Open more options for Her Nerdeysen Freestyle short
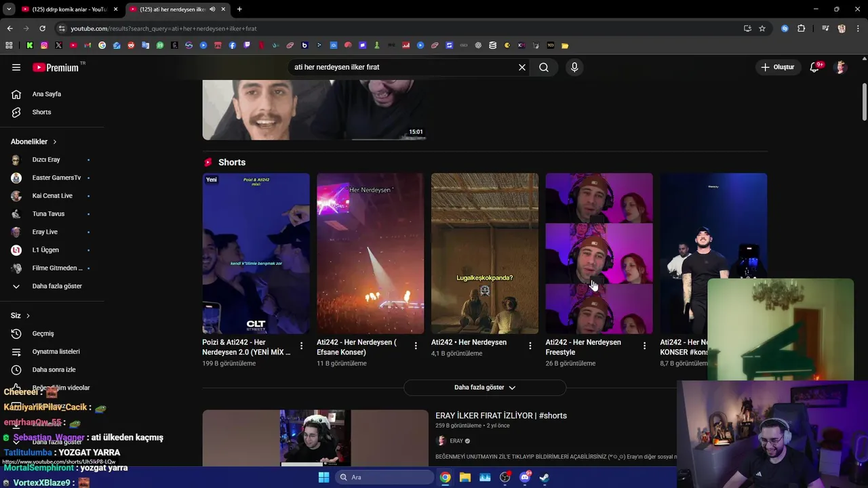Image resolution: width=868 pixels, height=488 pixels. coord(644,346)
